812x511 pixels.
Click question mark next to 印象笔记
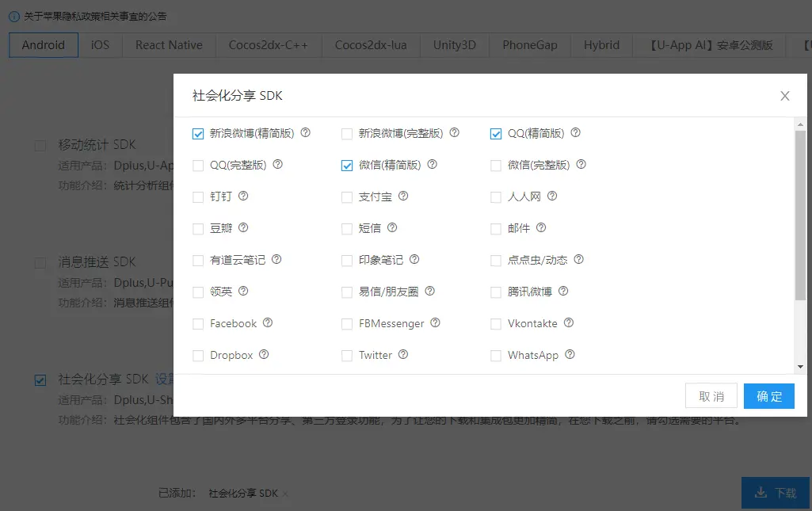[x=414, y=259]
